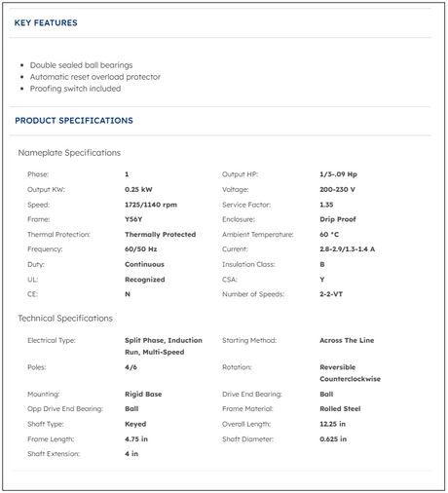
Task: Click the PRODUCT SPECIFICATIONS heading
Action: pyautogui.click(x=74, y=121)
